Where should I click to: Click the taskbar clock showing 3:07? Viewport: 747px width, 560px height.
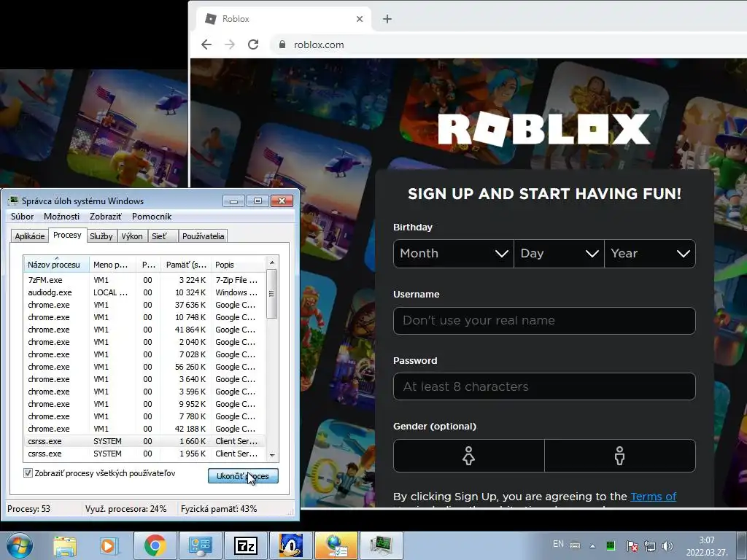(706, 546)
